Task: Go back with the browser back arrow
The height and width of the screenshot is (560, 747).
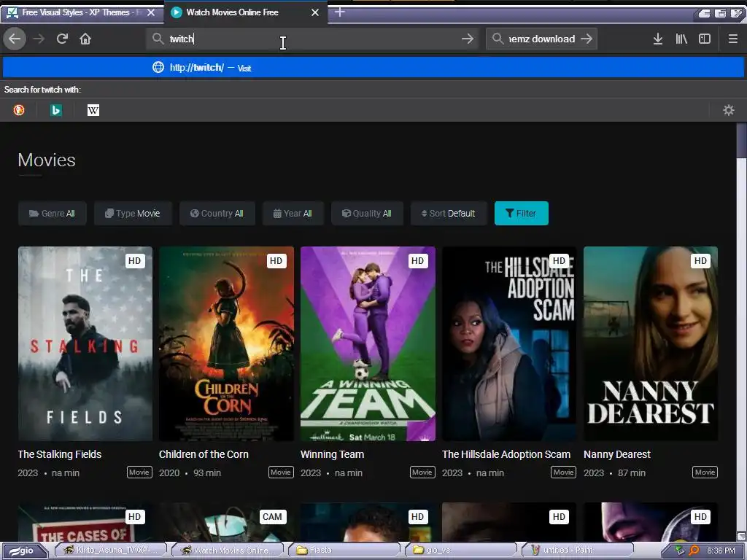Action: pos(15,39)
